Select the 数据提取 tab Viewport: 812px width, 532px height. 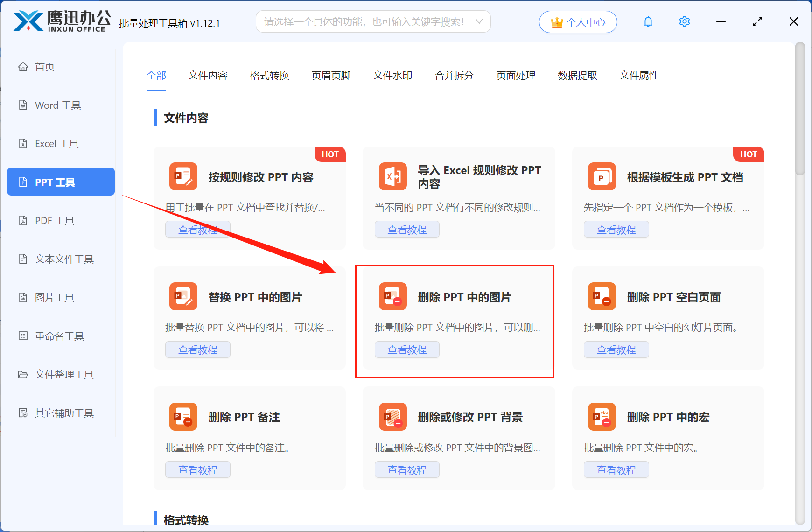pyautogui.click(x=577, y=76)
